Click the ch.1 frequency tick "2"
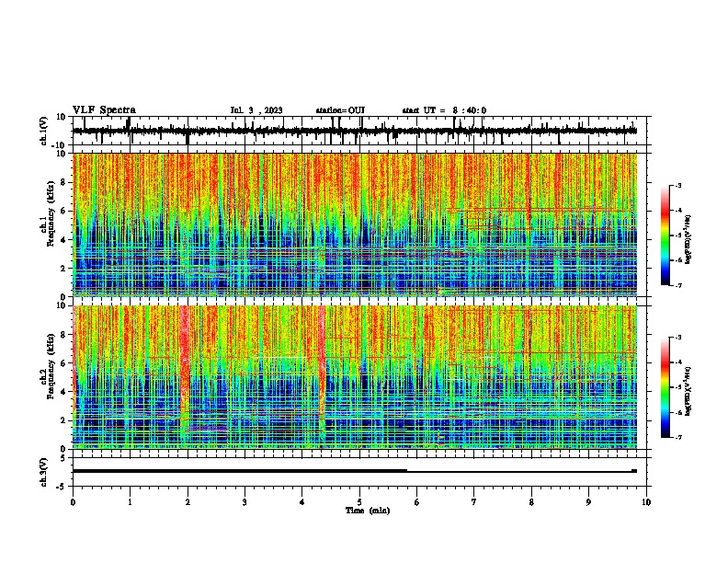 63,269
